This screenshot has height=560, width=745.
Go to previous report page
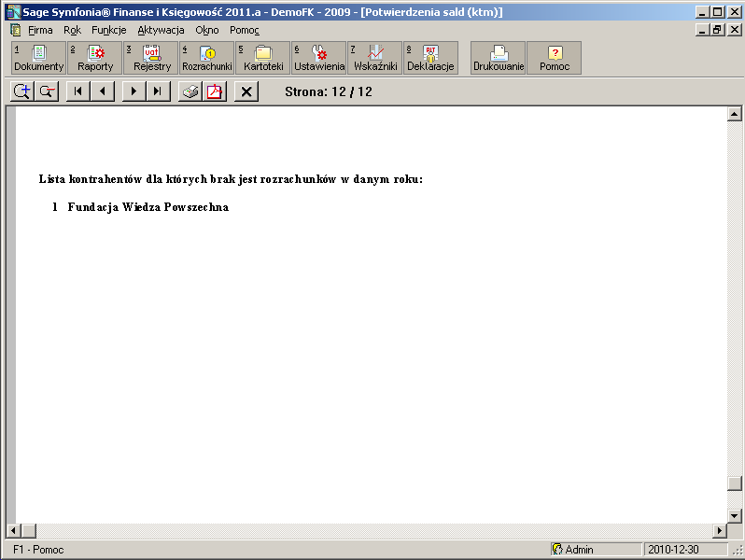103,91
